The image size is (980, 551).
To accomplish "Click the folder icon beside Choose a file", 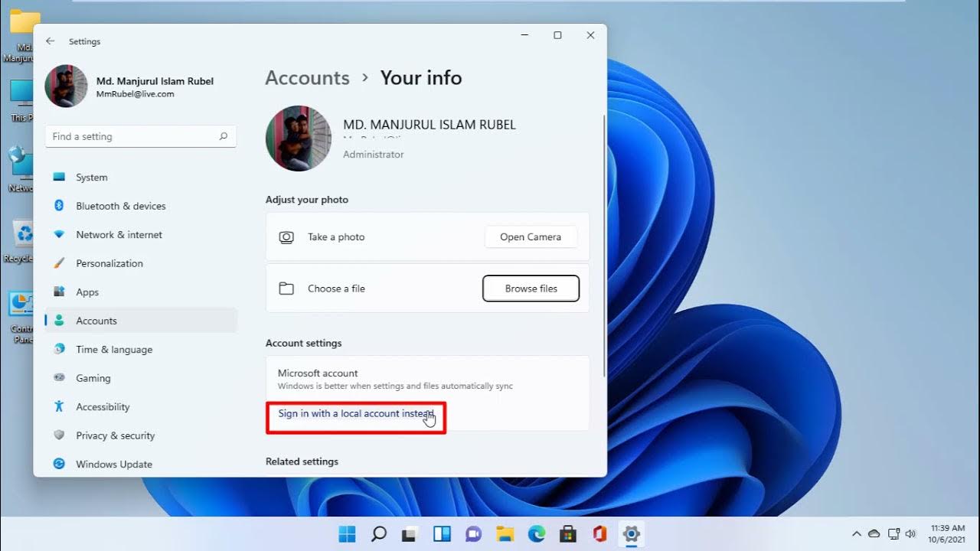I will [286, 289].
